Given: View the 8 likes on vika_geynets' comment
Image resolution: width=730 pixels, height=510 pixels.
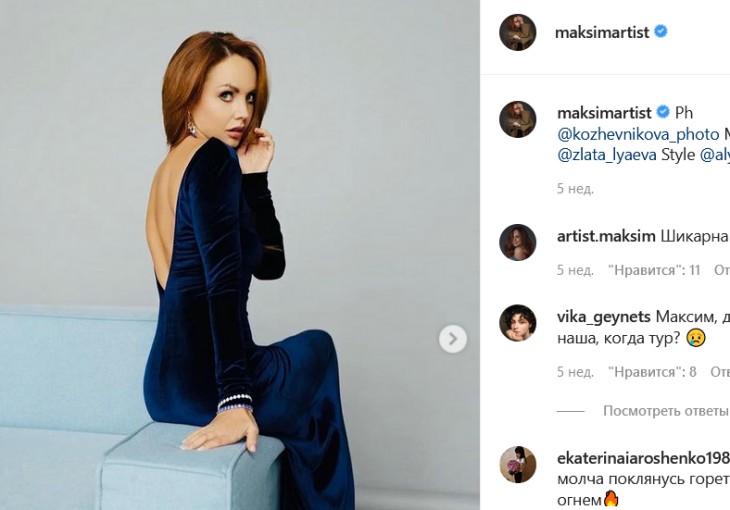Looking at the screenshot, I should [x=652, y=372].
